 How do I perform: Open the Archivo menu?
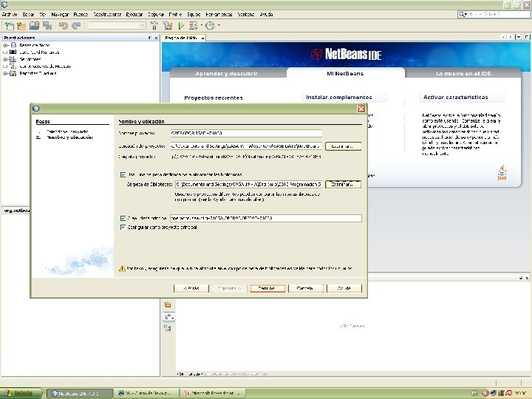[x=10, y=14]
